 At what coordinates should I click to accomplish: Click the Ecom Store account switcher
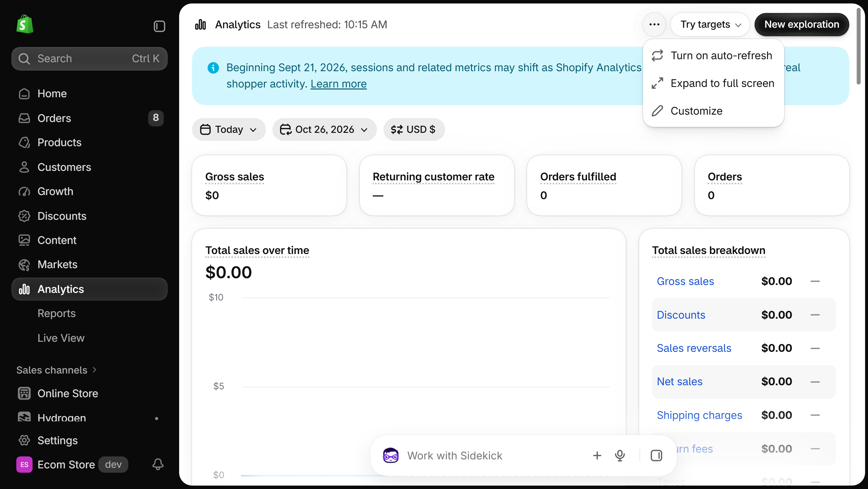point(72,464)
